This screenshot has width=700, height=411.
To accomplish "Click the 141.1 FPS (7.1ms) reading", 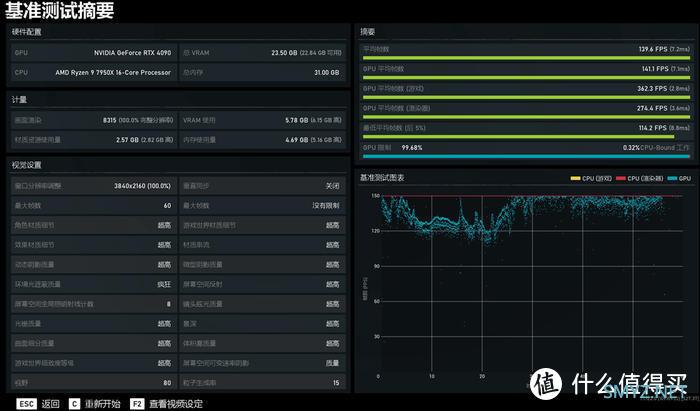I will point(666,69).
